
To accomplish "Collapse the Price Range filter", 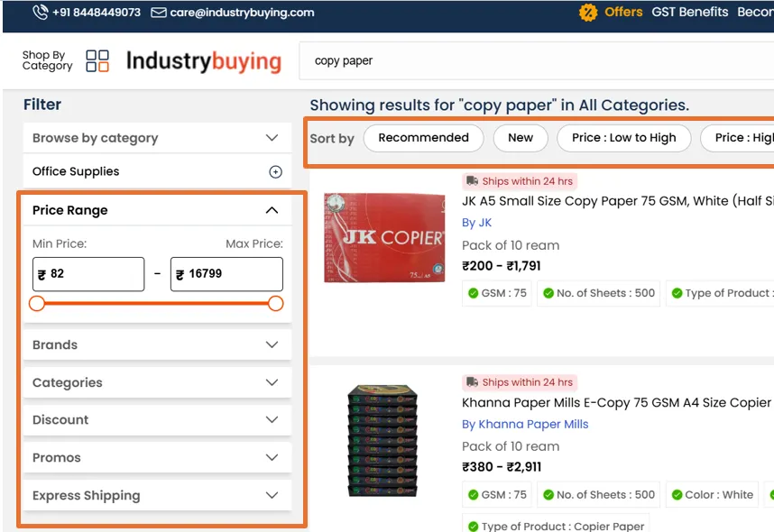I will coord(272,211).
